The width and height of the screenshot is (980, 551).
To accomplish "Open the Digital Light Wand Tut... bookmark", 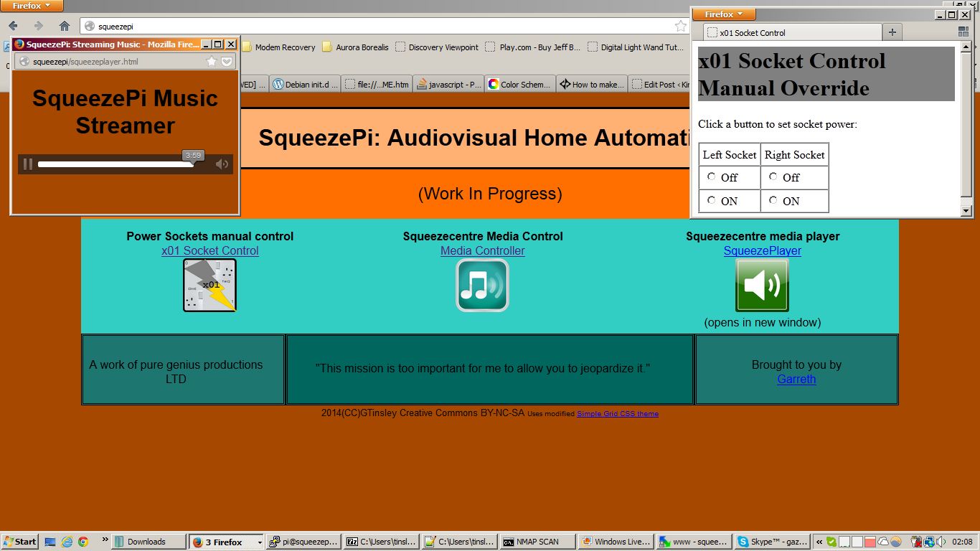I will coord(636,47).
